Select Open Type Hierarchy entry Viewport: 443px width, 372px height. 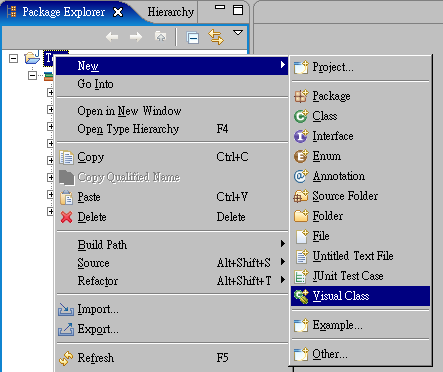172,129
